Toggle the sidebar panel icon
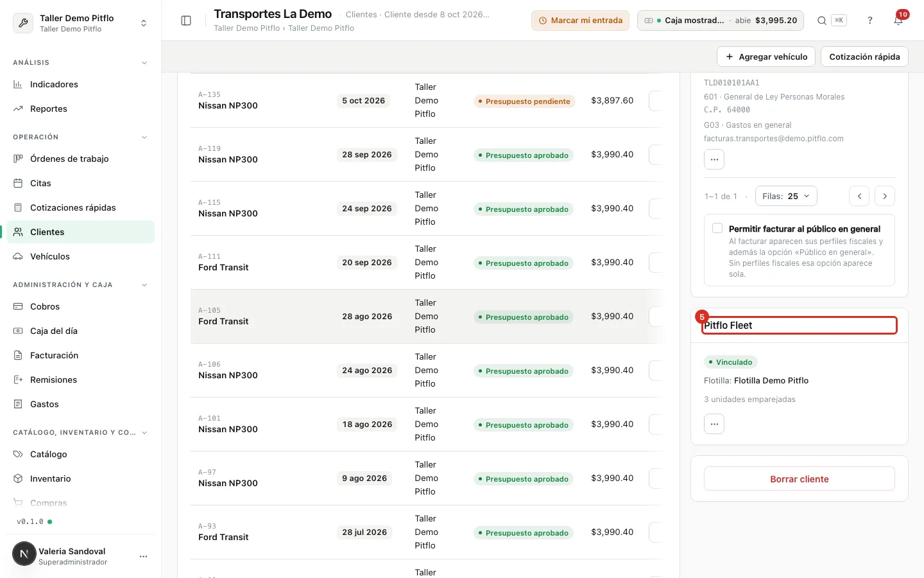Screen dimensions: 924x578 pos(186,21)
